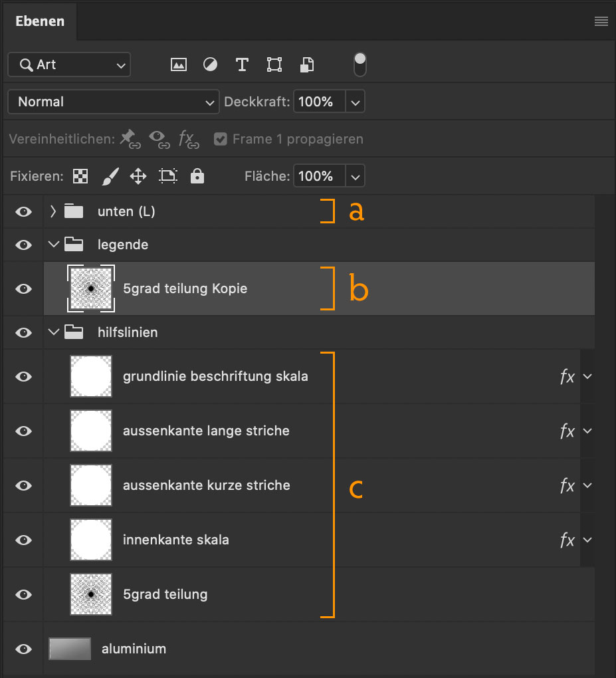The height and width of the screenshot is (678, 616).
Task: Click unify layer style fx icon
Action: pyautogui.click(x=189, y=139)
